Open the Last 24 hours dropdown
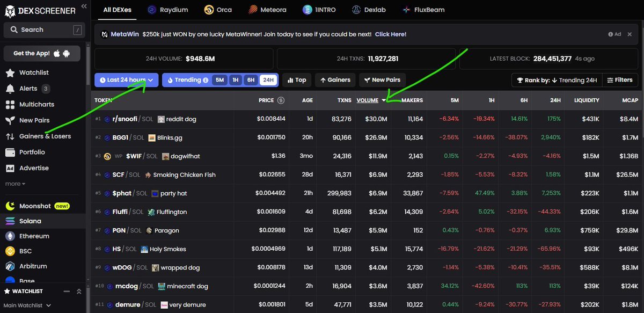This screenshot has height=313, width=644. (x=127, y=80)
